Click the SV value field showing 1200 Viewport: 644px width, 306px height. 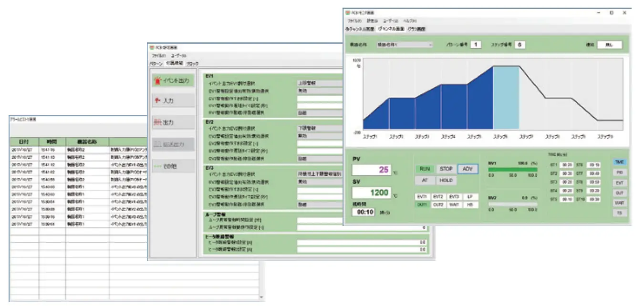[x=372, y=193]
